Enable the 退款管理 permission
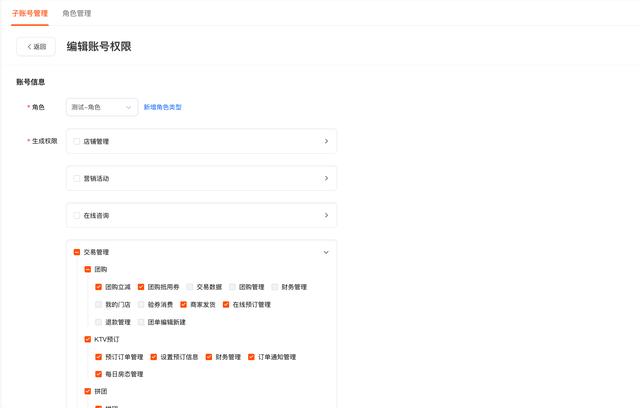The width and height of the screenshot is (640, 408). (98, 322)
